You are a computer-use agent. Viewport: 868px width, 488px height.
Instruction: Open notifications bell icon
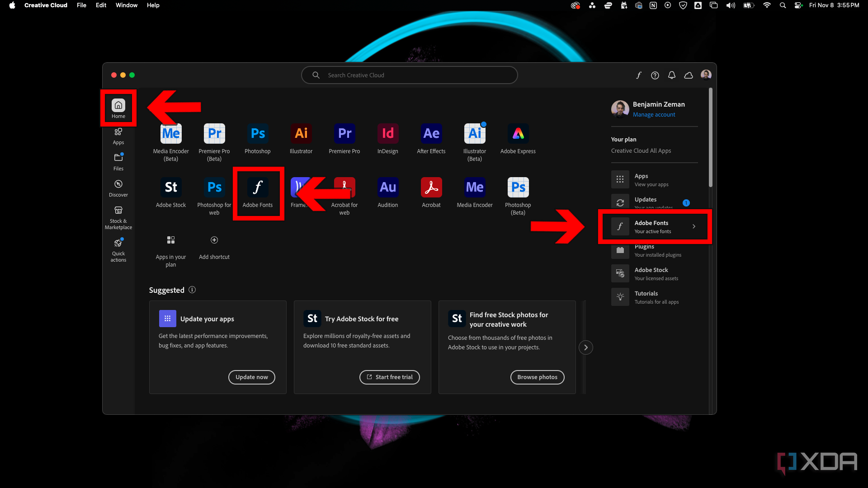(x=672, y=75)
